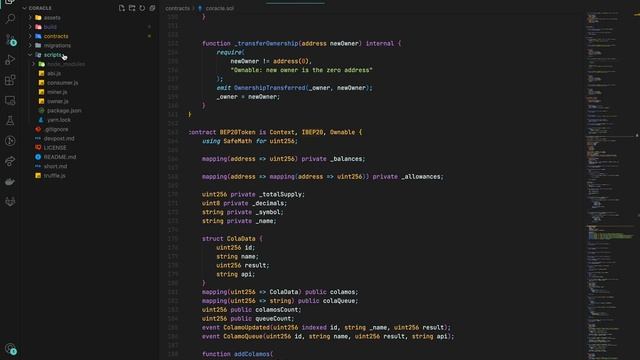
Task: Open Accounts menu at bottom of activity bar
Action: pos(11,349)
